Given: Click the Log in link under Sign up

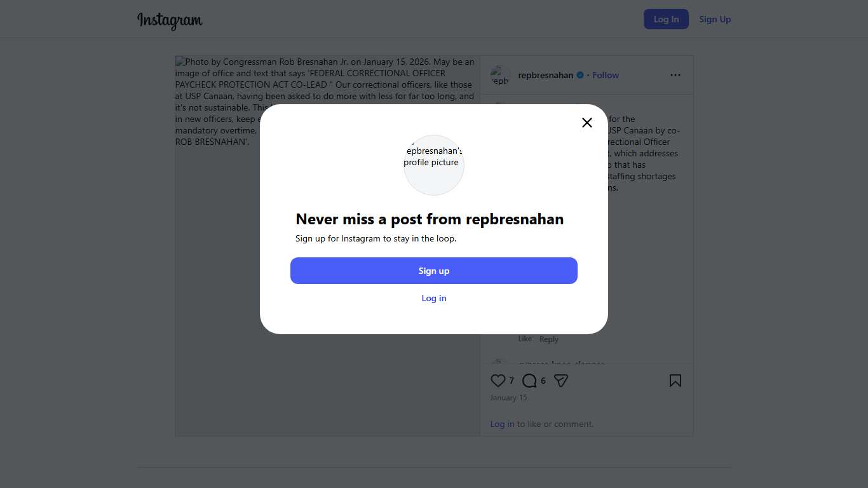Looking at the screenshot, I should [434, 298].
